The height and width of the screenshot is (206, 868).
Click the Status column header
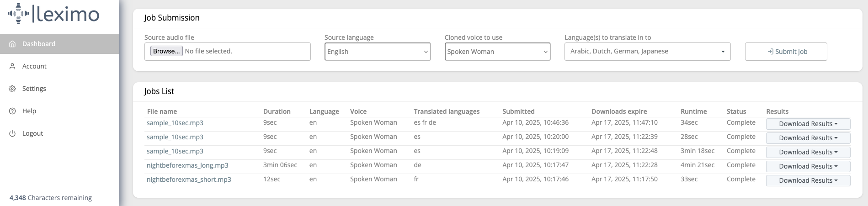tap(736, 111)
